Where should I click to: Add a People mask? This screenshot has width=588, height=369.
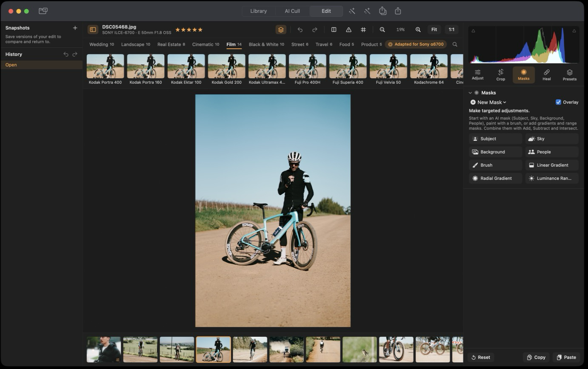pyautogui.click(x=552, y=152)
